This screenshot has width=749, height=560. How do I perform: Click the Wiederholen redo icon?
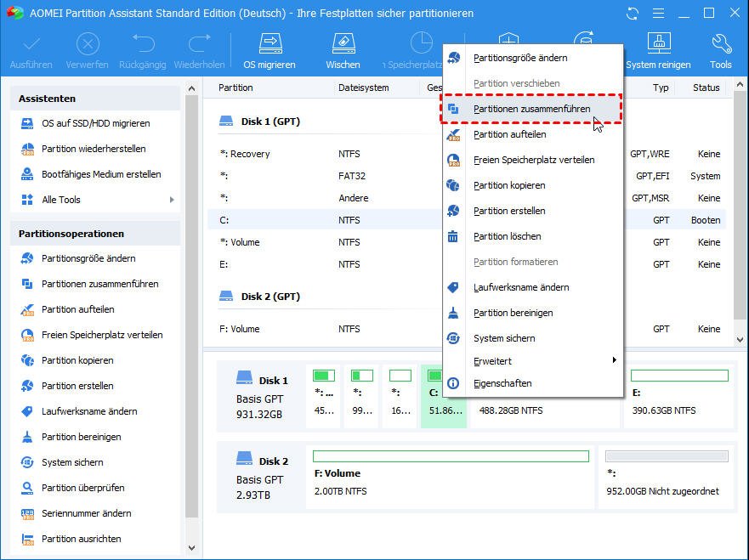pos(199,43)
